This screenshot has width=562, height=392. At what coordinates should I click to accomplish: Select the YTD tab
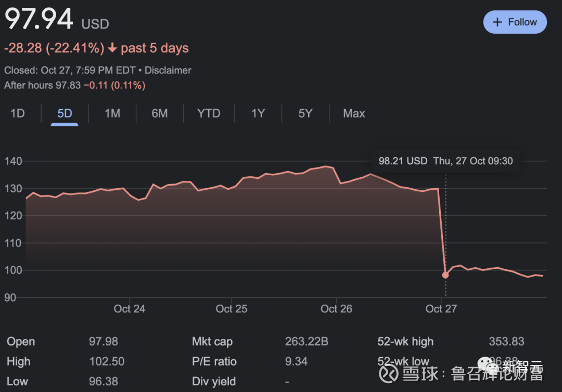tap(208, 113)
